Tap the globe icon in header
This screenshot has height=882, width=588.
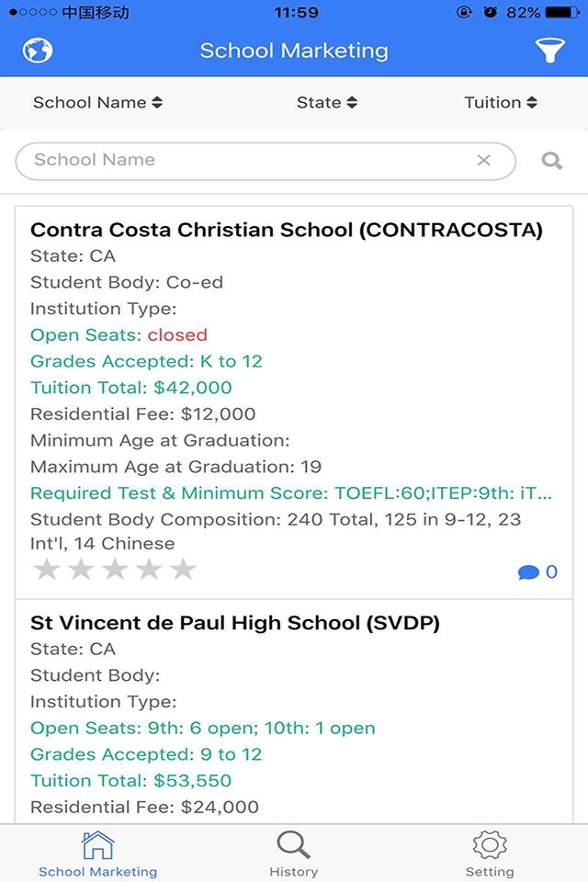(x=38, y=50)
